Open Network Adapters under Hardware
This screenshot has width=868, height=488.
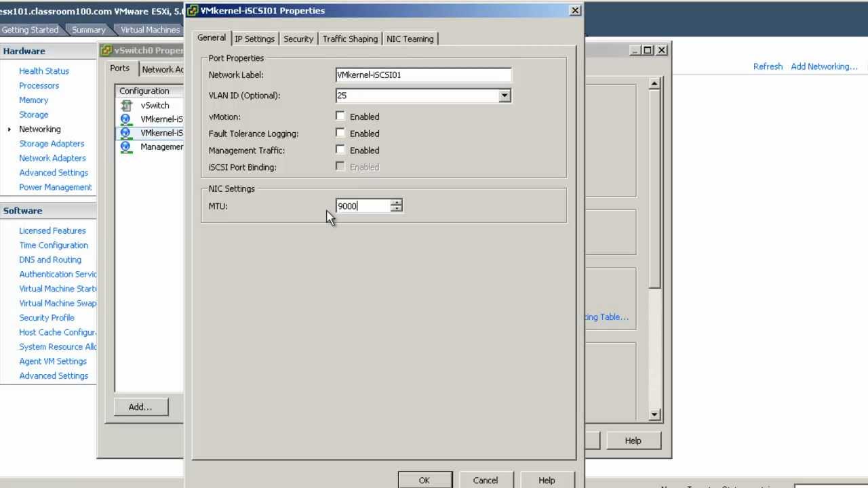click(52, 158)
